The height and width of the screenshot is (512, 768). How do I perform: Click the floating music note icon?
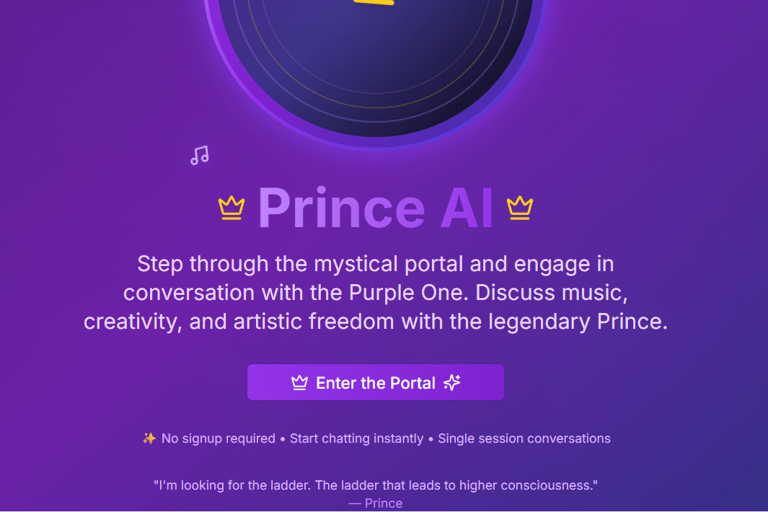[x=199, y=155]
